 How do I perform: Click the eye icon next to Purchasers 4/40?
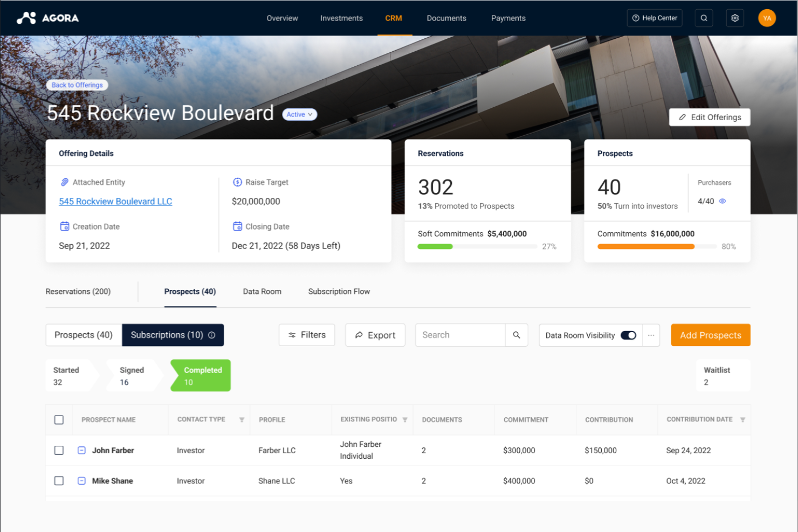(x=723, y=201)
